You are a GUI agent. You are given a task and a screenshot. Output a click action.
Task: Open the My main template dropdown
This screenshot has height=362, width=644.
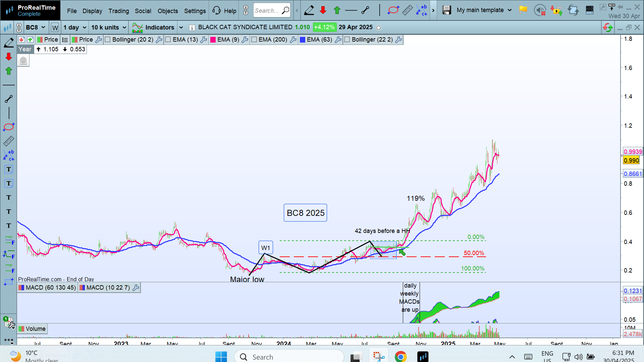click(x=484, y=10)
